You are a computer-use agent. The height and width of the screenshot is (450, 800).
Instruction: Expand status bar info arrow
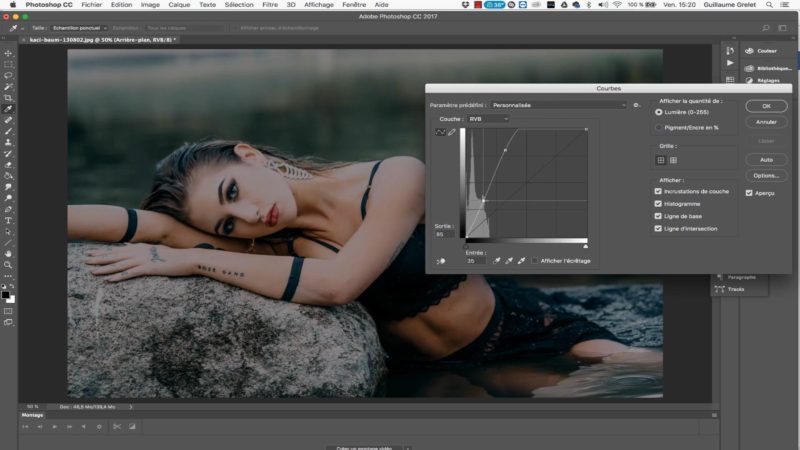click(131, 407)
